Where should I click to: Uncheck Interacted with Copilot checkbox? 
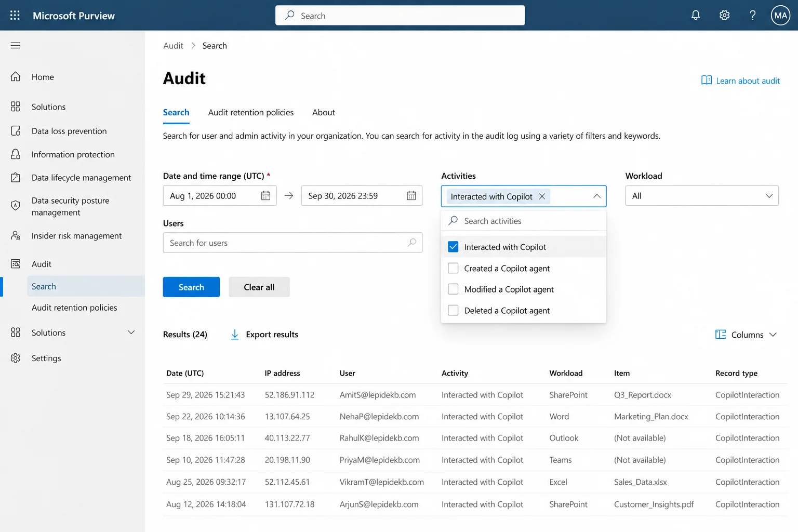(453, 247)
